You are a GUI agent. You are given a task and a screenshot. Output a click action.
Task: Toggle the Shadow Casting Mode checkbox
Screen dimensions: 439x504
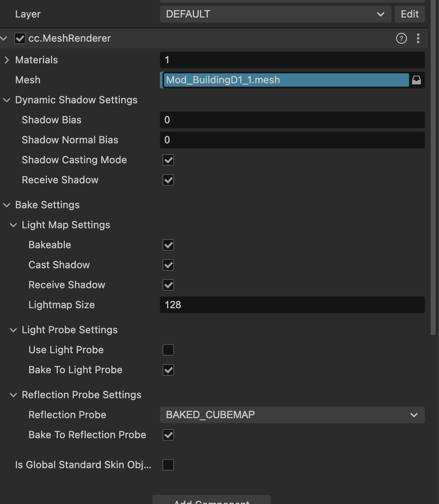click(168, 160)
